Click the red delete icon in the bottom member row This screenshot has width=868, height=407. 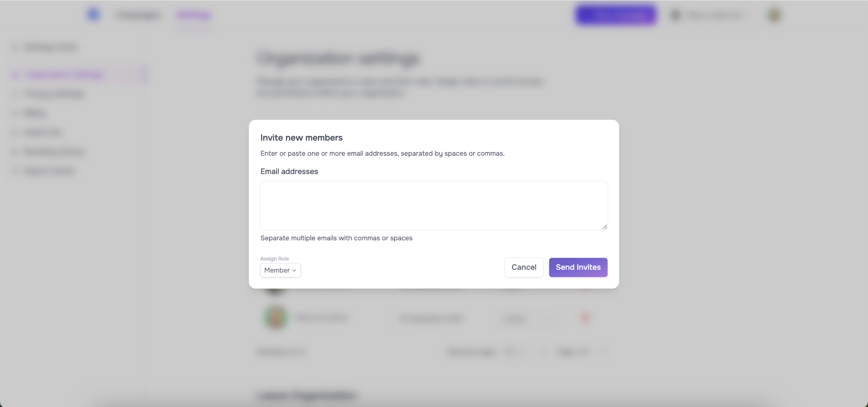585,318
